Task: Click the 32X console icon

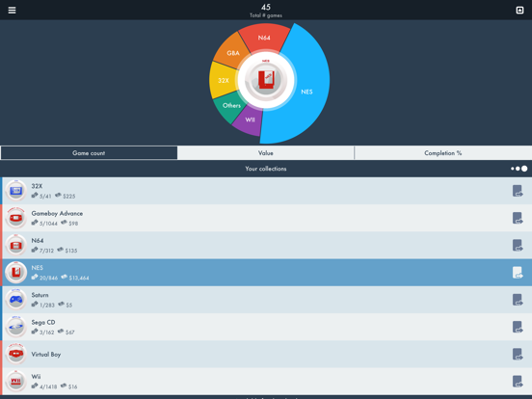Action: coord(16,191)
